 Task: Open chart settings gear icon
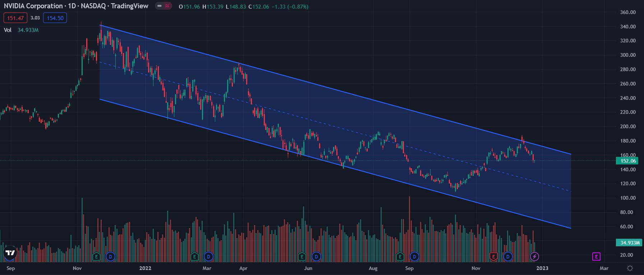click(630, 268)
